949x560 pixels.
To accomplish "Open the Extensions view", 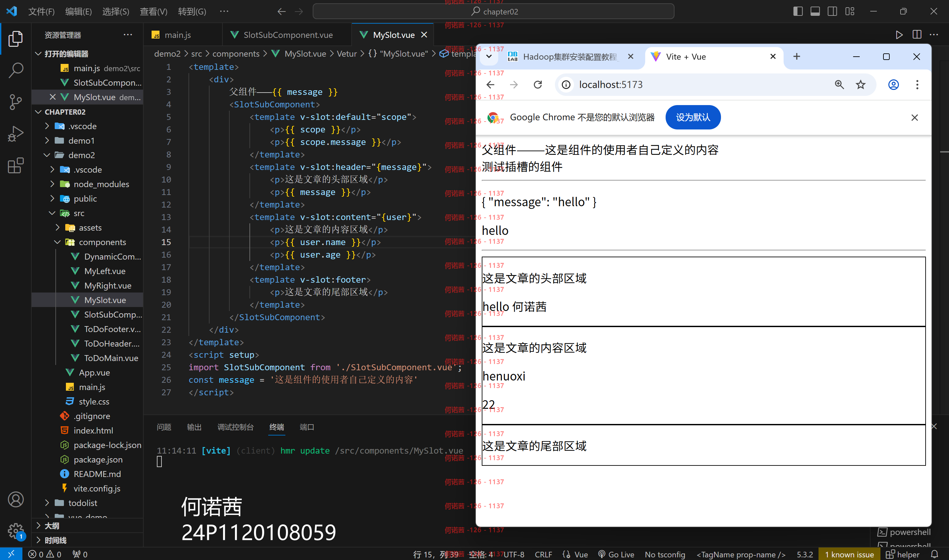I will pos(15,165).
